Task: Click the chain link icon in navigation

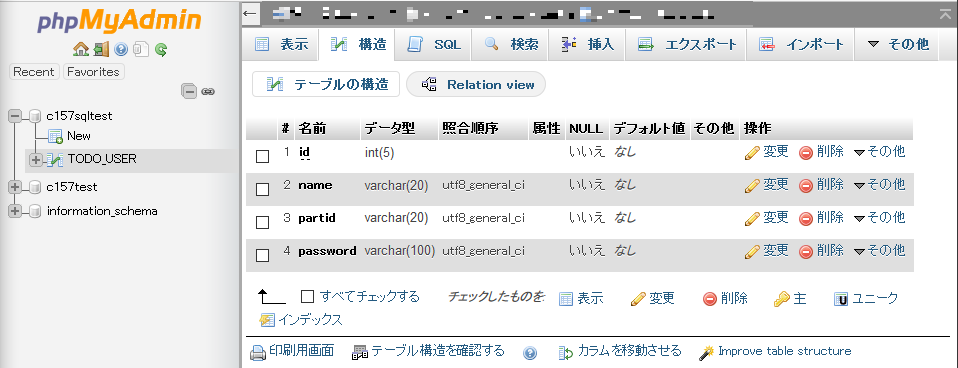Action: (x=208, y=92)
